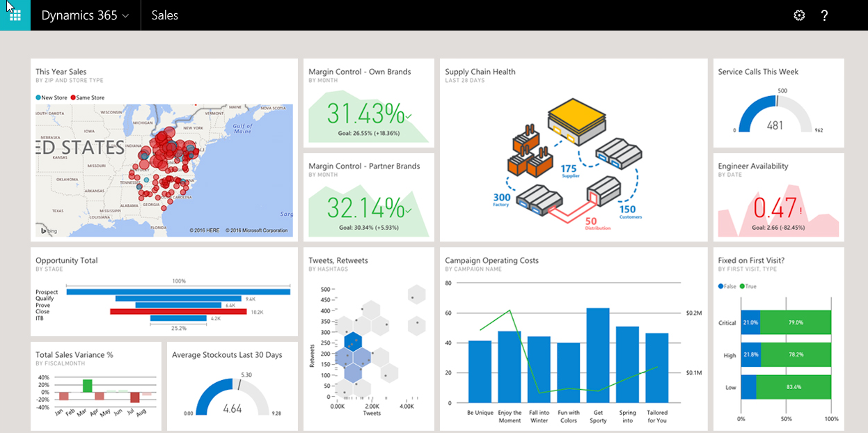Select the Fall into Winter campaign bar
Screen dimensions: 868x433
point(539,370)
